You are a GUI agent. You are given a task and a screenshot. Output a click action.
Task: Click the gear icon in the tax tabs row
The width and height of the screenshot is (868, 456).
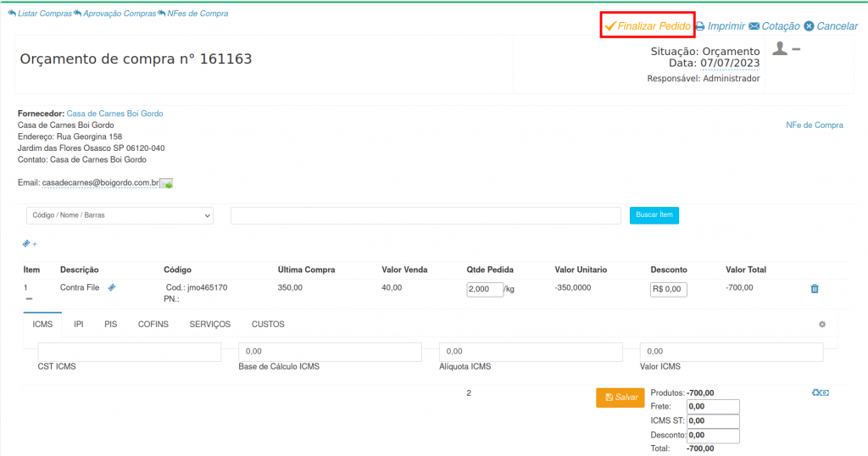[821, 325]
